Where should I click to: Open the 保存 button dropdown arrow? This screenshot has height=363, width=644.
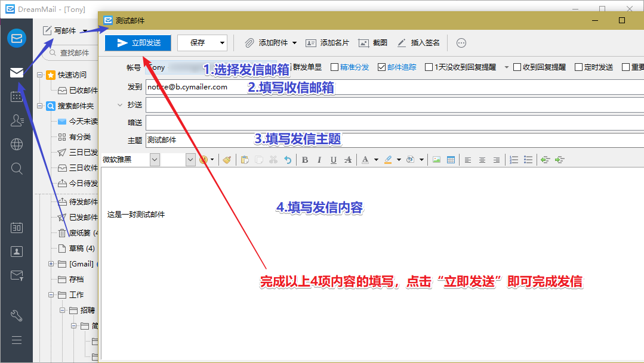tap(222, 43)
